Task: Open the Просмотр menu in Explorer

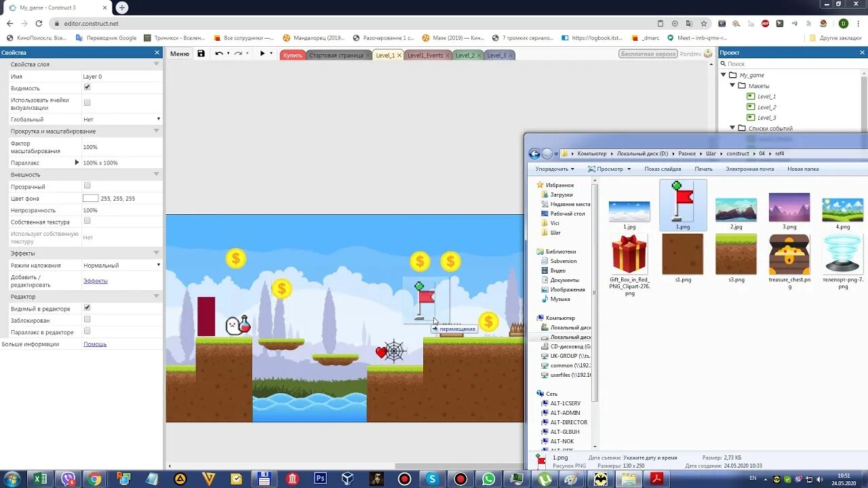Action: [x=609, y=169]
